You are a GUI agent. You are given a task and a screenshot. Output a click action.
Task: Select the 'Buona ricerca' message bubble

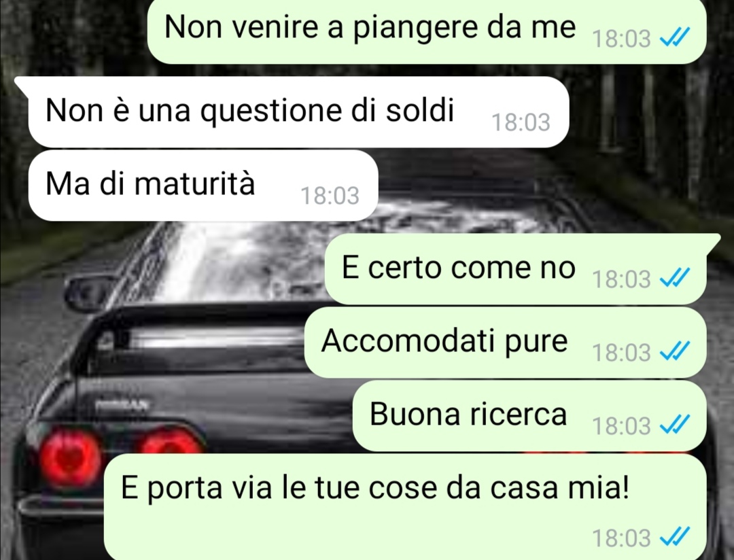pos(529,416)
